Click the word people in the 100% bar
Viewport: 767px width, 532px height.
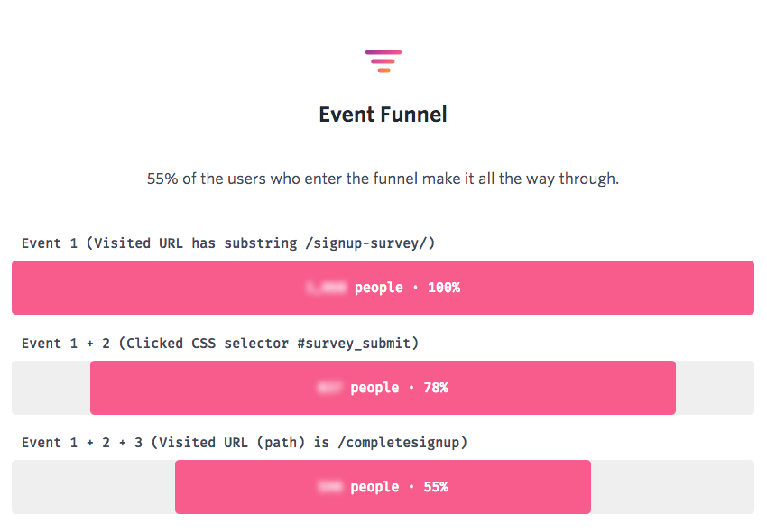(379, 288)
